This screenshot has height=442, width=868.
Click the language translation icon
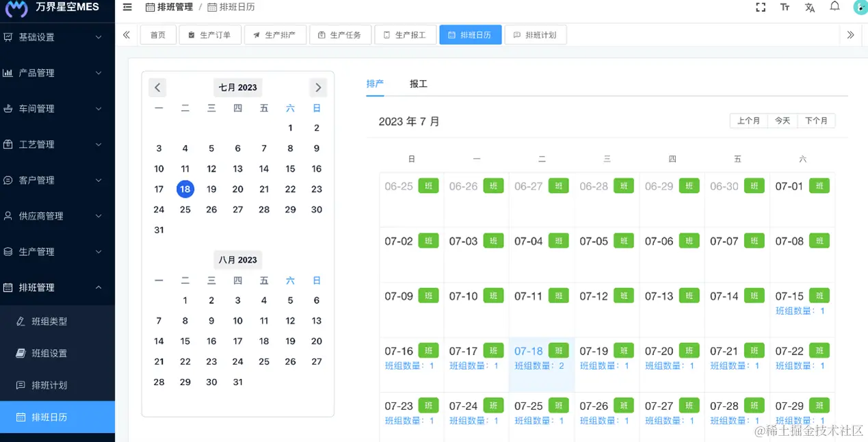810,8
